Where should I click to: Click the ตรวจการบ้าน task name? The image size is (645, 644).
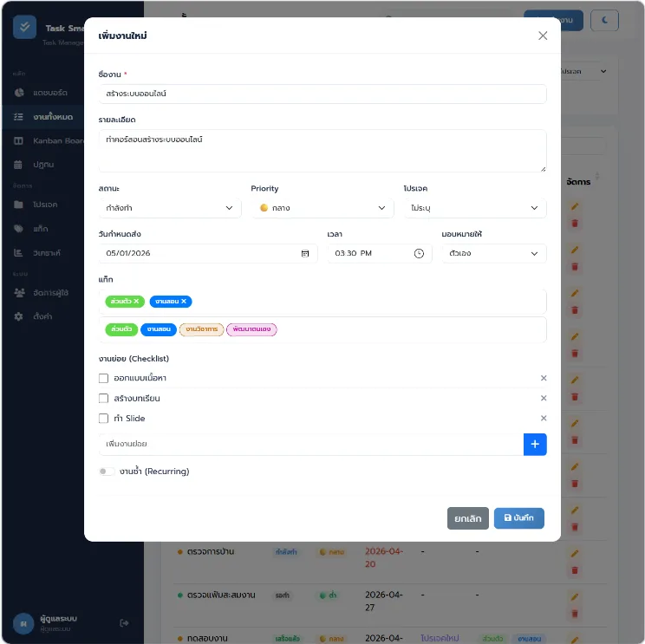click(210, 552)
